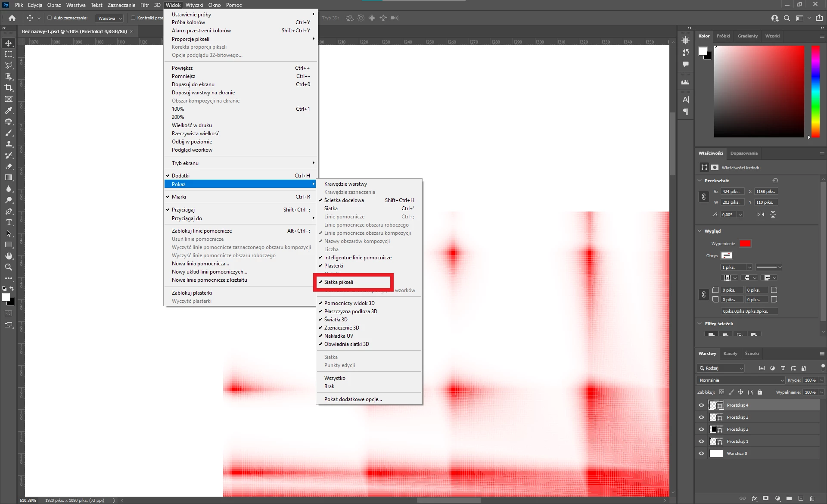This screenshot has width=827, height=504.
Task: Select the Zoom tool in toolbar
Action: pyautogui.click(x=9, y=268)
